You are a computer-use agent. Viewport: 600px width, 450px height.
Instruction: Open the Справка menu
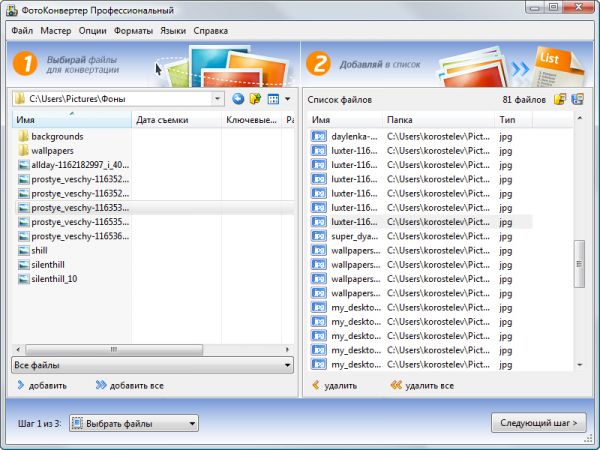[210, 31]
